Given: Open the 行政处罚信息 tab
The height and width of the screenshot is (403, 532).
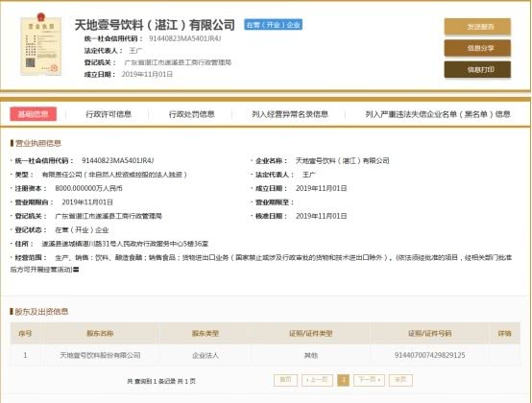Looking at the screenshot, I should coord(192,114).
